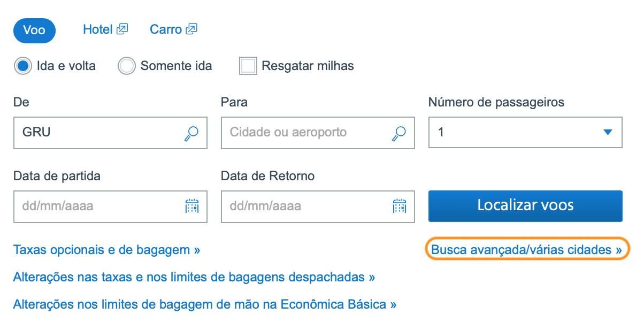
Task: Open link about bagagens despachadas changes
Action: 194,278
